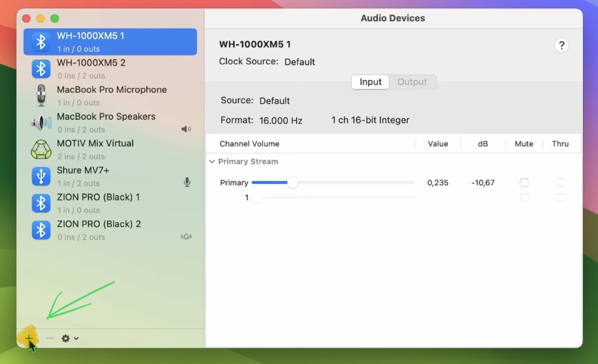598x364 pixels.
Task: Open the Format sample rate dropdown
Action: click(x=281, y=121)
